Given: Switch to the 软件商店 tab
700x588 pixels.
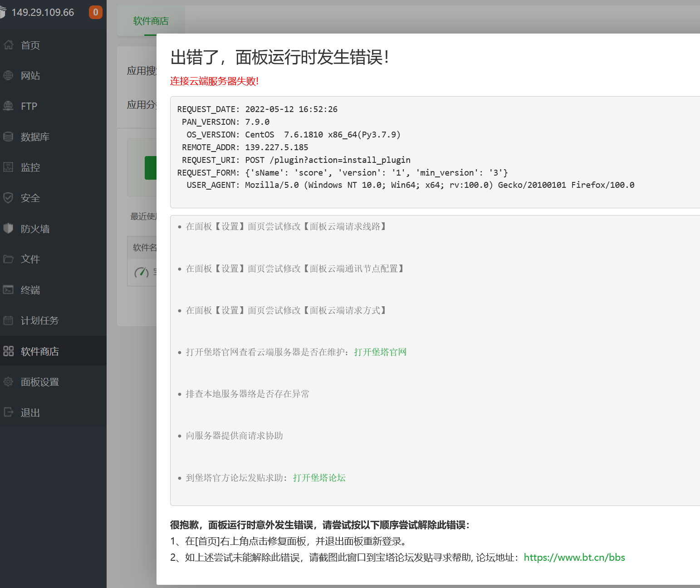Looking at the screenshot, I should pos(151,21).
